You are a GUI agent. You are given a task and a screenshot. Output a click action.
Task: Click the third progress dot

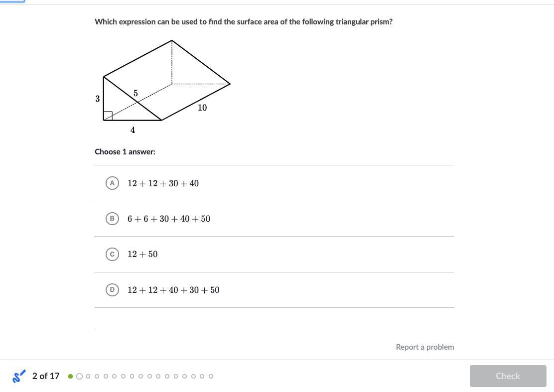[x=88, y=376]
